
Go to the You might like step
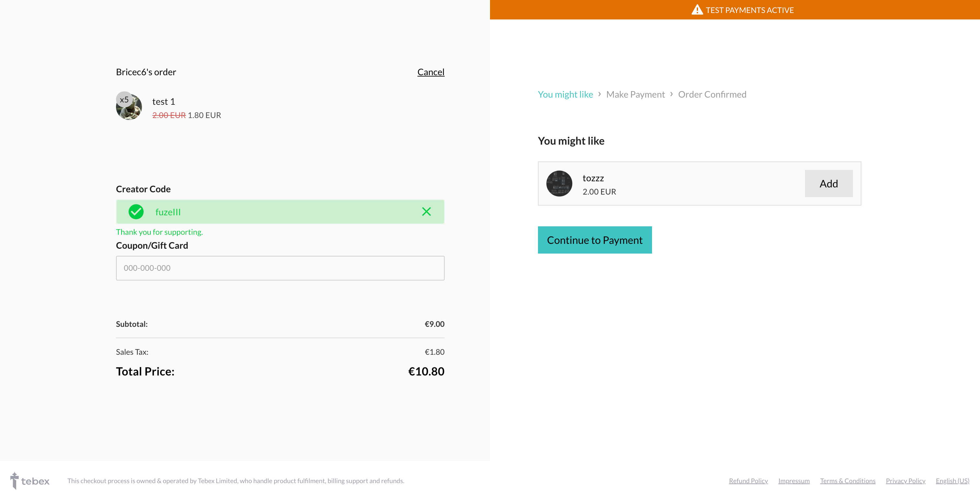(565, 94)
